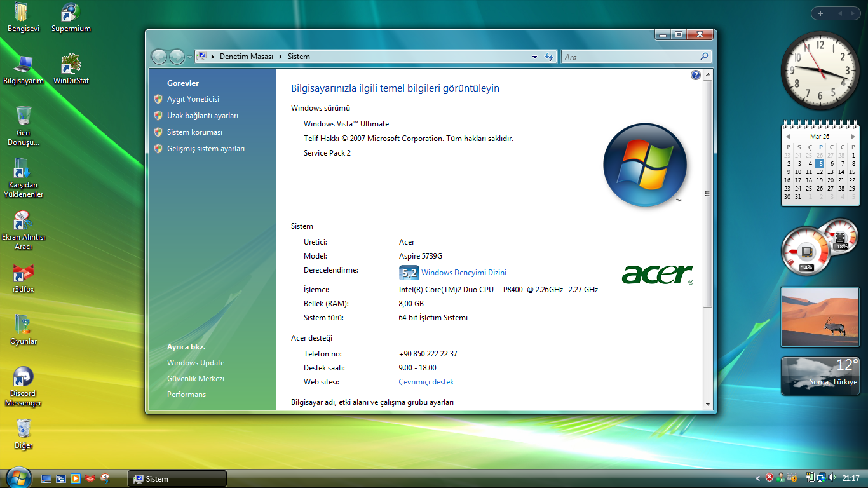Open the Oyunlar desktop icon
Screen dimensions: 868x488
(x=24, y=330)
